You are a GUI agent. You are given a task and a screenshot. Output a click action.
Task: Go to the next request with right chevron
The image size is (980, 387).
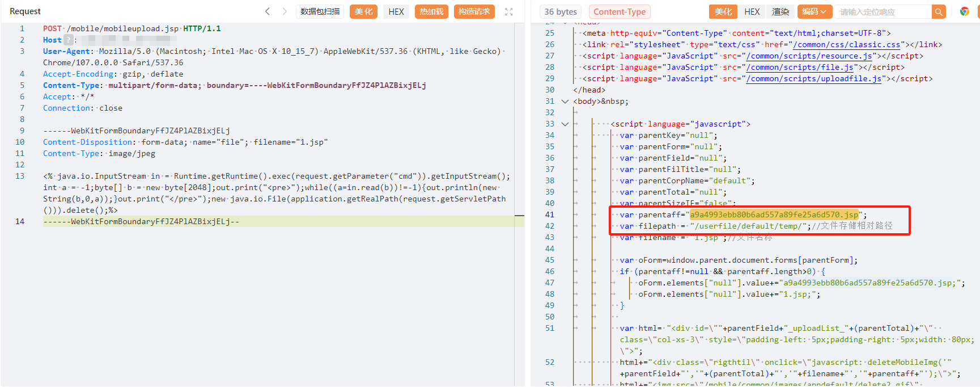tap(285, 11)
